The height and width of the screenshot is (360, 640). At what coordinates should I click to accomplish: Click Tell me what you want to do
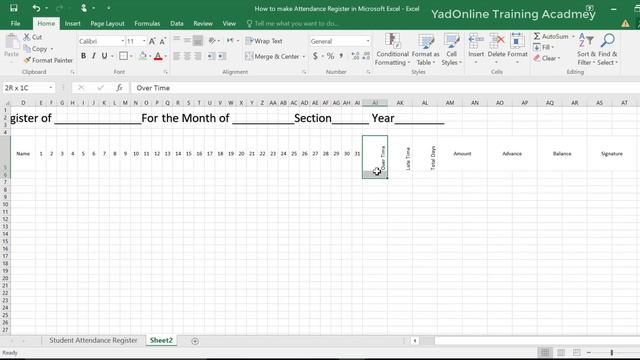pyautogui.click(x=293, y=24)
